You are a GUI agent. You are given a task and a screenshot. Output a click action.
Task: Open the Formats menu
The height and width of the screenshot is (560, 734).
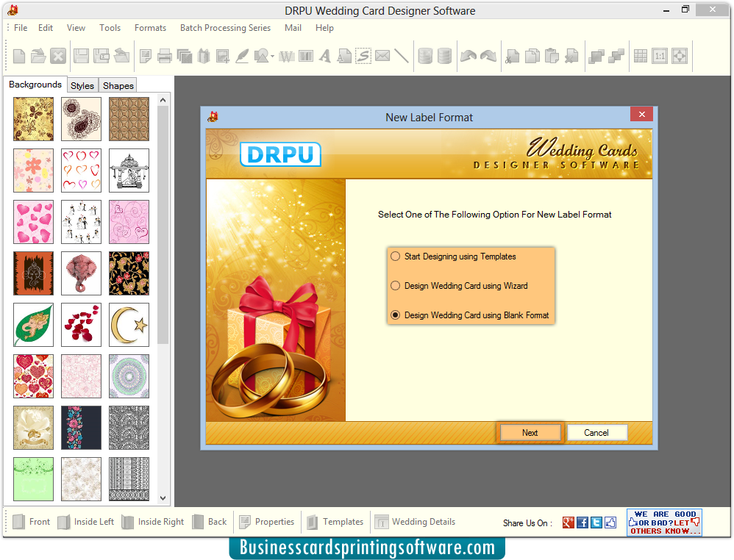point(150,28)
